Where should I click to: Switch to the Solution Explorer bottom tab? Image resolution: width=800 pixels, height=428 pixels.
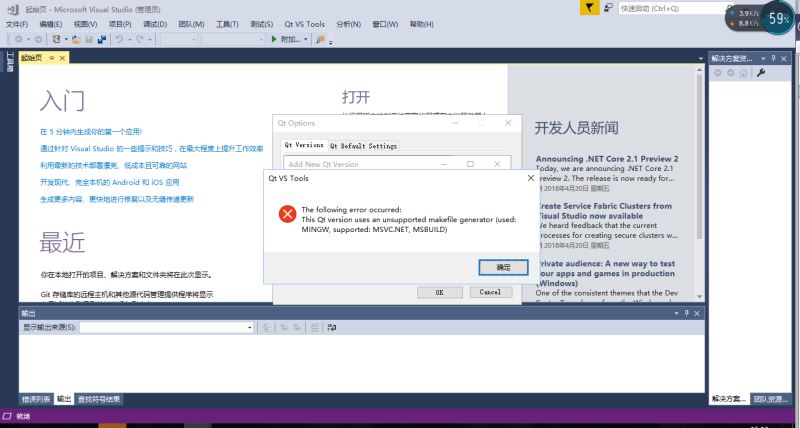click(729, 399)
